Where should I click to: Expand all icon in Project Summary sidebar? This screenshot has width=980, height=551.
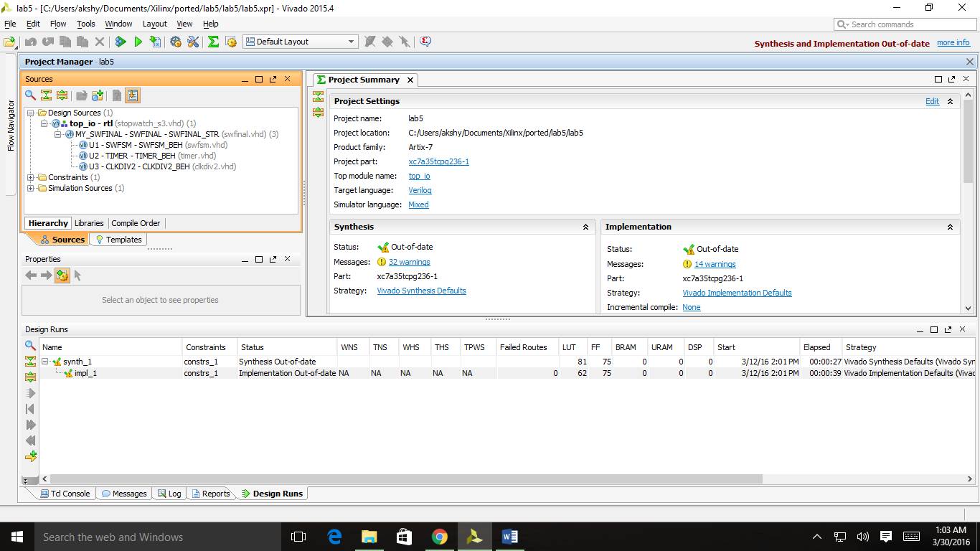[x=319, y=112]
